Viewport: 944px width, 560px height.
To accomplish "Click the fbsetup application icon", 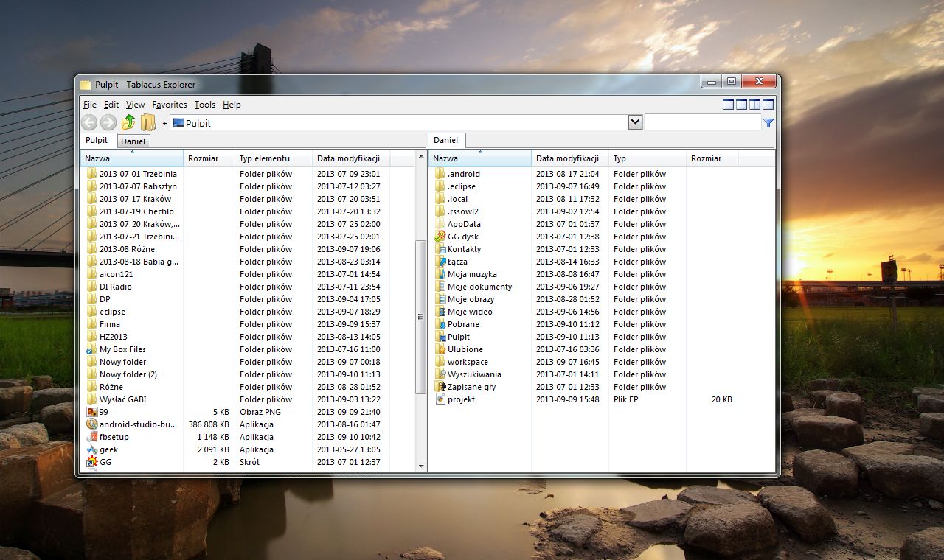I will point(92,437).
